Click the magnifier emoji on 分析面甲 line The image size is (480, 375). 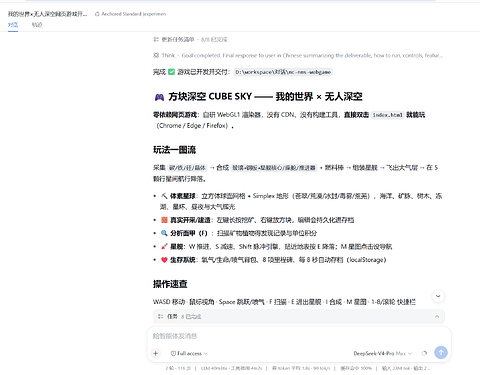click(164, 233)
